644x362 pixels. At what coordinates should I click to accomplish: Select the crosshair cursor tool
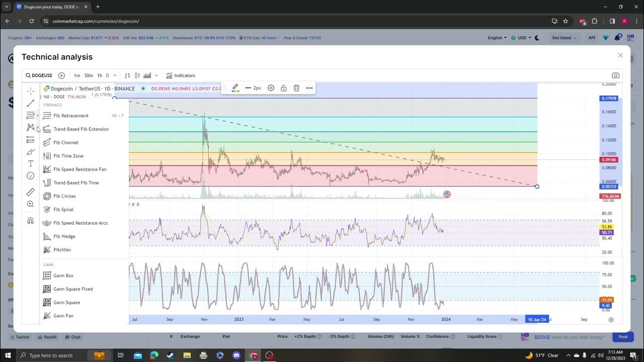[x=31, y=91]
